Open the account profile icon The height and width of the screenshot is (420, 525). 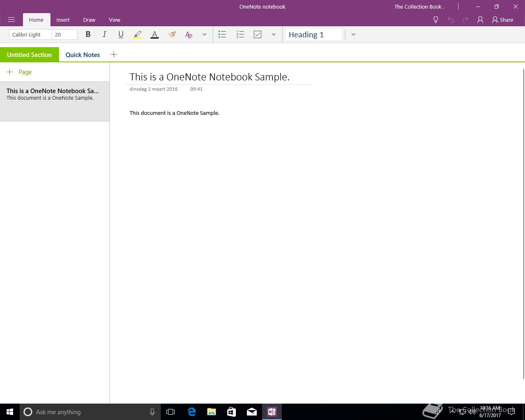(x=480, y=20)
